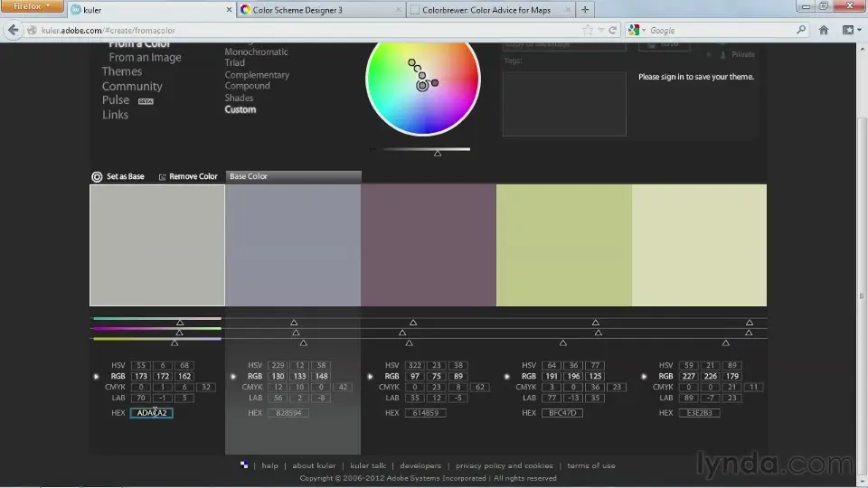Open the Community section
The height and width of the screenshot is (488, 868).
click(132, 87)
